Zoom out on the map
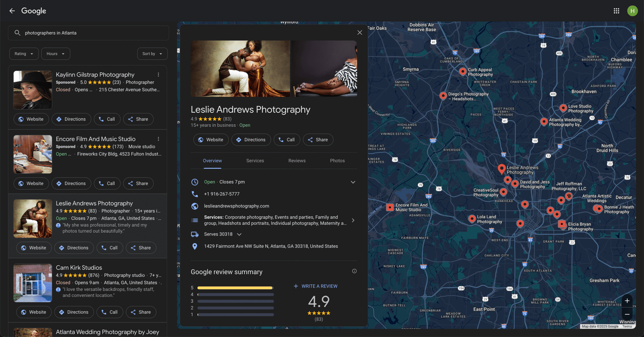This screenshot has width=644, height=337. tap(627, 314)
